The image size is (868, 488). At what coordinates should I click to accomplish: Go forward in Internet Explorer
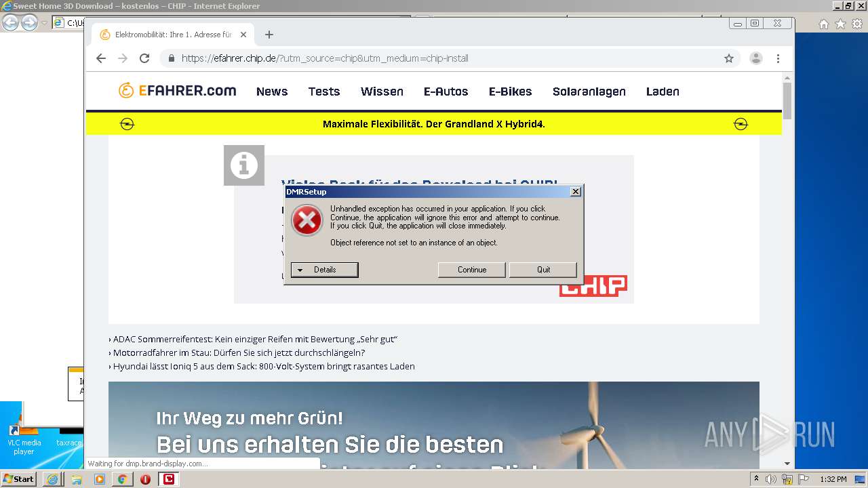29,23
